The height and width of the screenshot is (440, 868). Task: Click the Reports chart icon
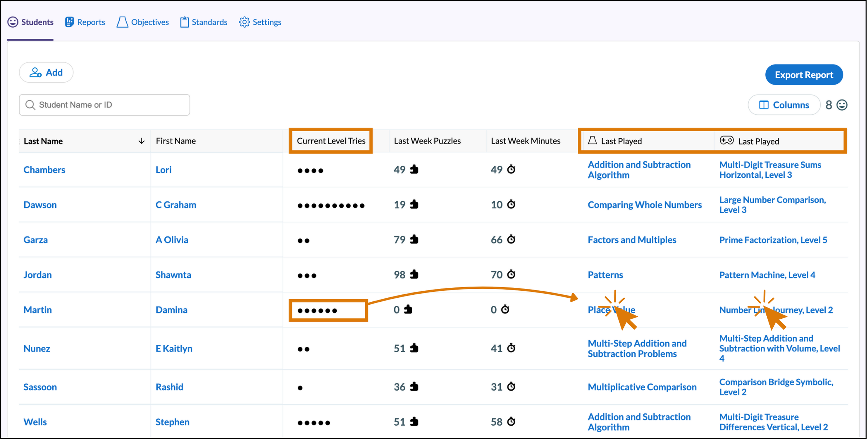click(69, 22)
